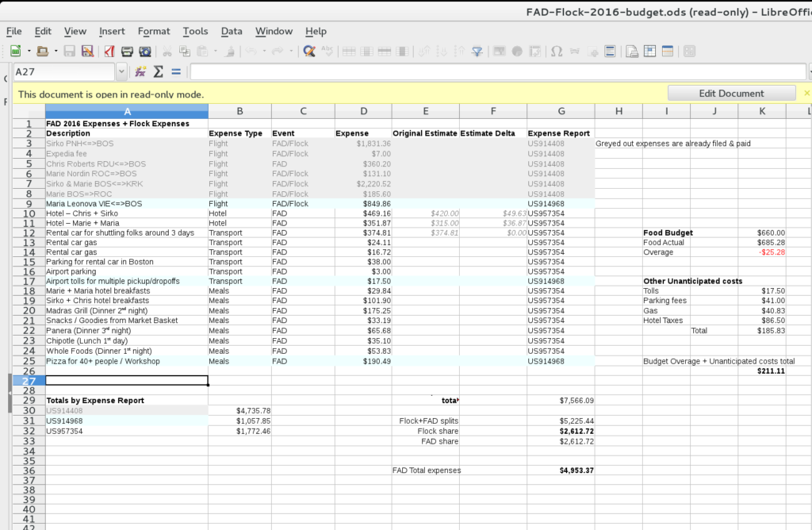
Task: Click the Copy icon
Action: click(x=184, y=52)
